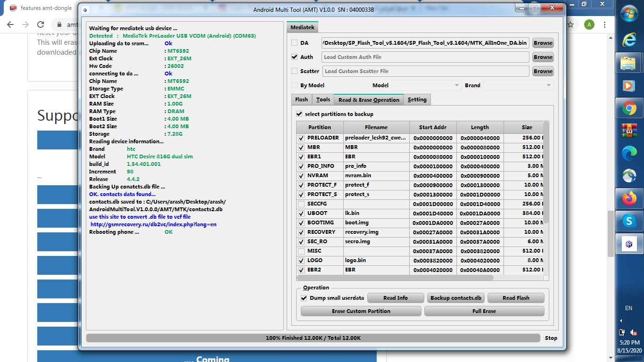Launch Microsoft Edge from the taskbar
The height and width of the screenshot is (362, 644).
click(x=629, y=153)
